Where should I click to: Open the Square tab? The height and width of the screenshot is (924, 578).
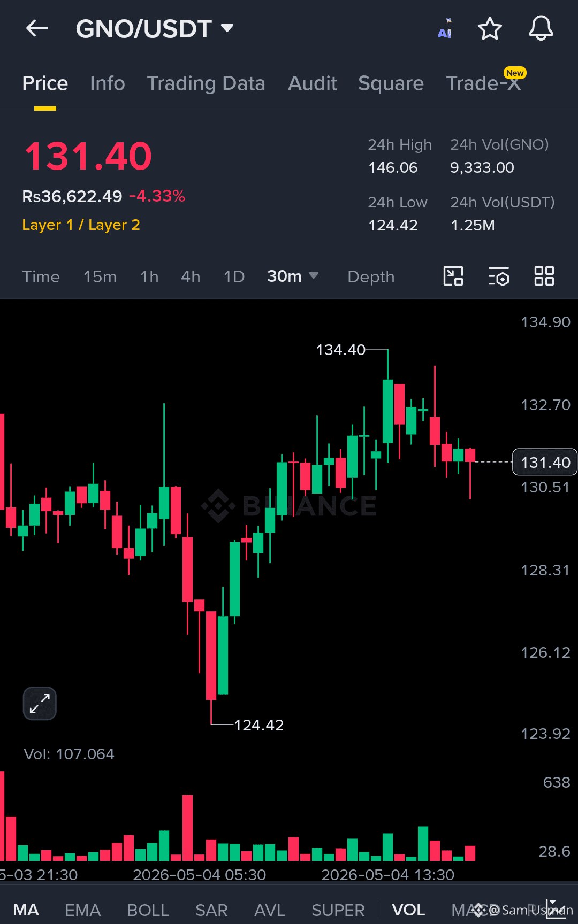coord(391,83)
